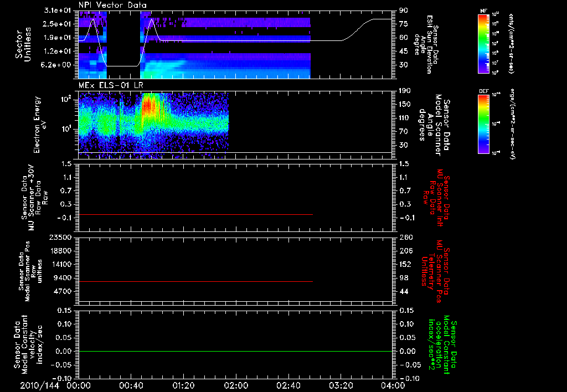Screen dimensions: 567x392
Task: Click the "23500" scanner position tick value
Action: click(60, 237)
